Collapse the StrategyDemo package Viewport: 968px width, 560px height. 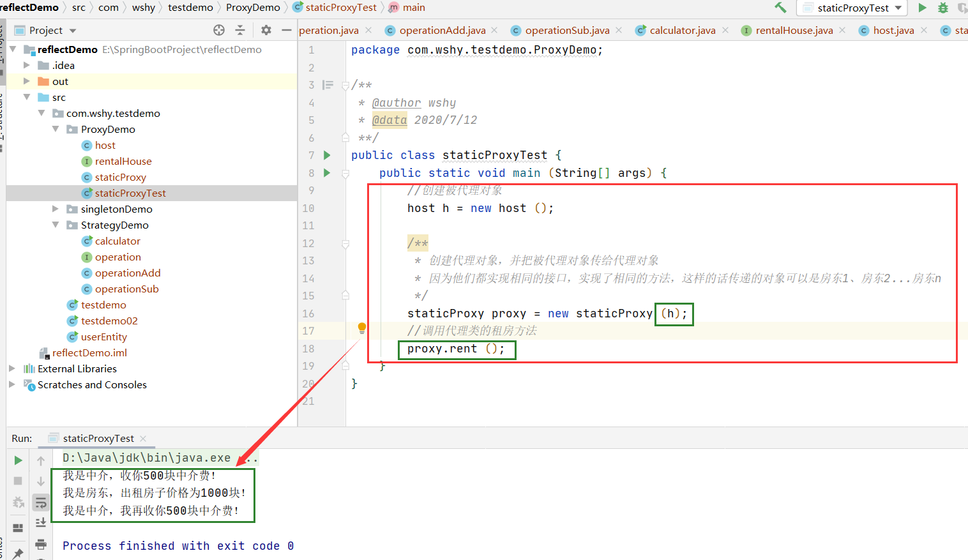pos(56,225)
